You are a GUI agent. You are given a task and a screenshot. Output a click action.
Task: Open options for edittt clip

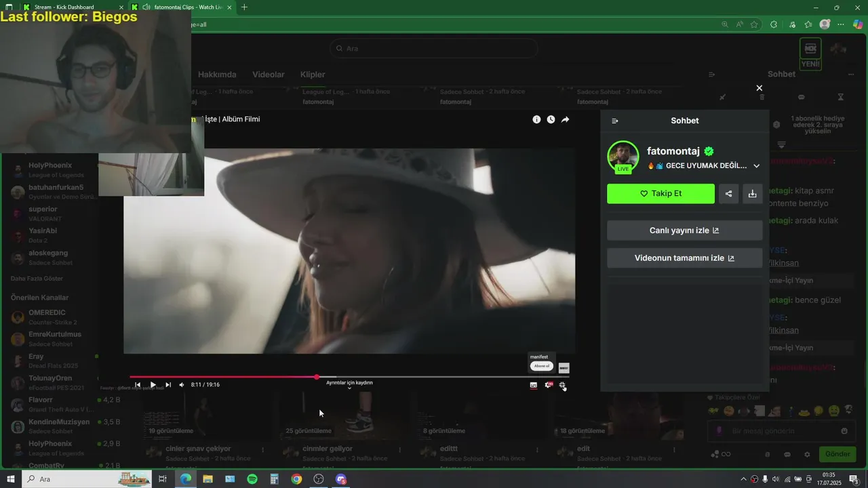click(537, 450)
